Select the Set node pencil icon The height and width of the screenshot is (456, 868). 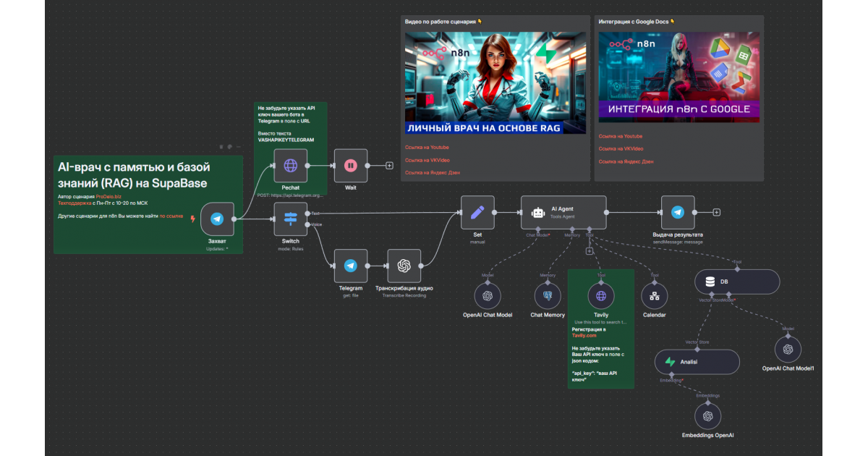point(477,213)
